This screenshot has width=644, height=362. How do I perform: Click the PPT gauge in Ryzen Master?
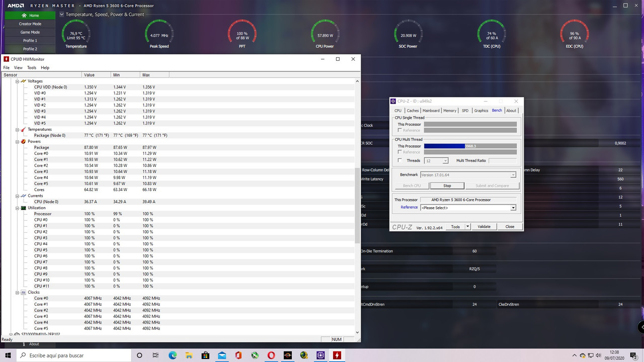coord(242,33)
